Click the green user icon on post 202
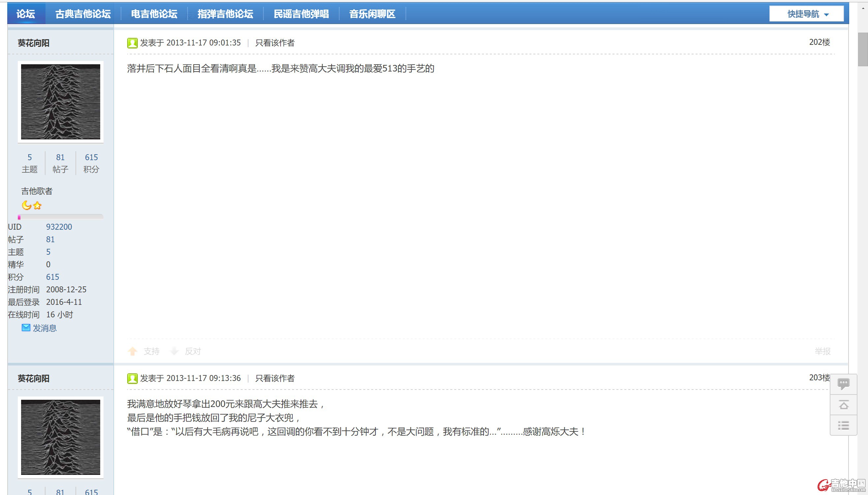Image resolution: width=868 pixels, height=495 pixels. point(132,43)
